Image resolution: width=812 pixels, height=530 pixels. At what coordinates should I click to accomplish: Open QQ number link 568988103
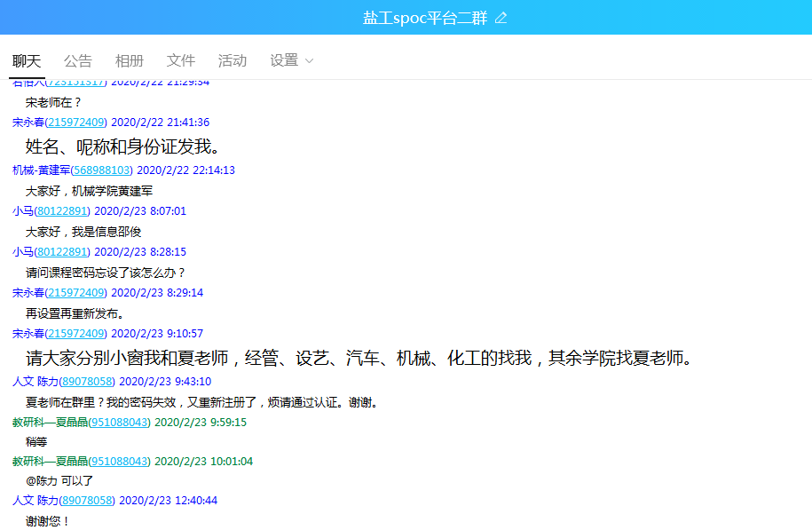[102, 170]
